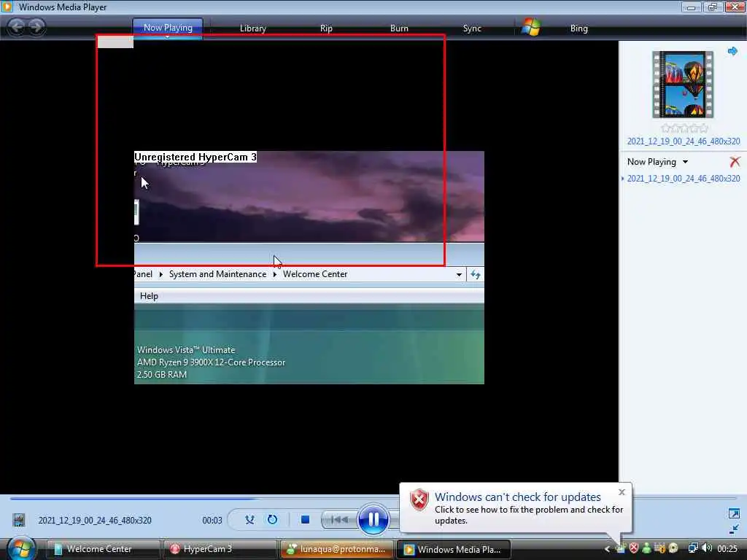
Task: Rate the video using the star rating
Action: pos(684,128)
